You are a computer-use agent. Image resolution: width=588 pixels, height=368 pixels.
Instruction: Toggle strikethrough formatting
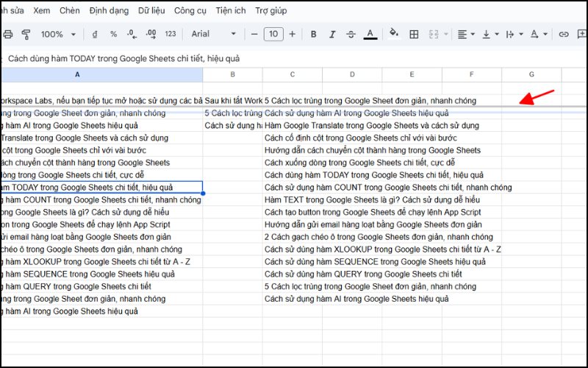pos(351,34)
